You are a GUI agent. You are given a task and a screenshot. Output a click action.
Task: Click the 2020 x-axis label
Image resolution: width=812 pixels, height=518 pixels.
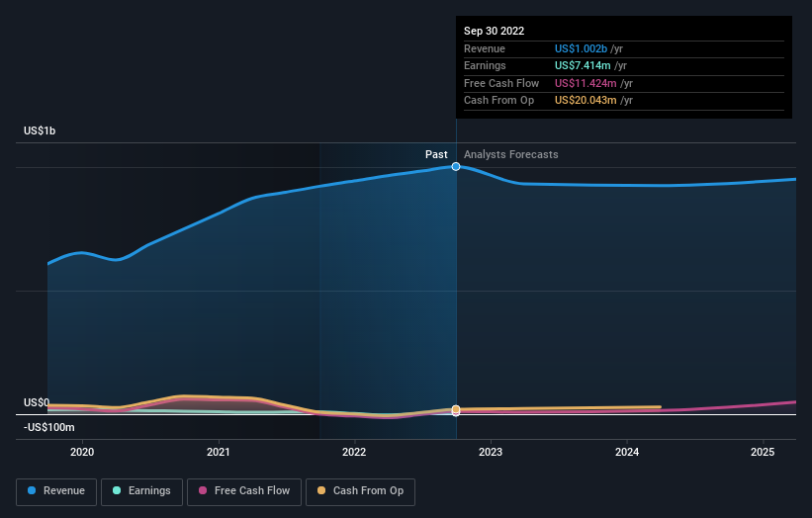[82, 453]
